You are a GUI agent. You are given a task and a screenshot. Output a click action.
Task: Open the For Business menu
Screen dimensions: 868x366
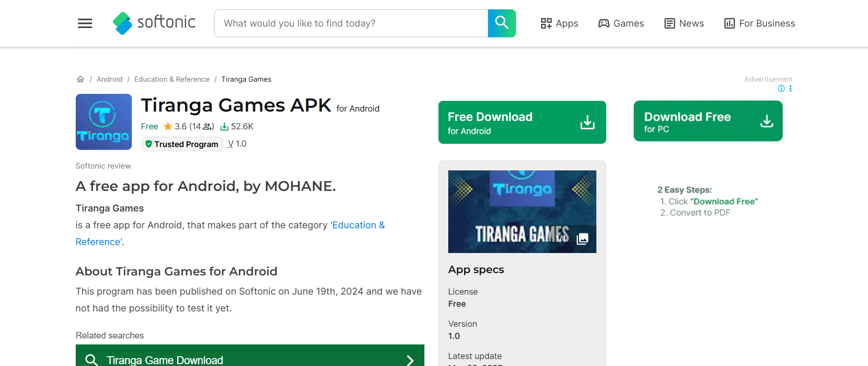[760, 23]
